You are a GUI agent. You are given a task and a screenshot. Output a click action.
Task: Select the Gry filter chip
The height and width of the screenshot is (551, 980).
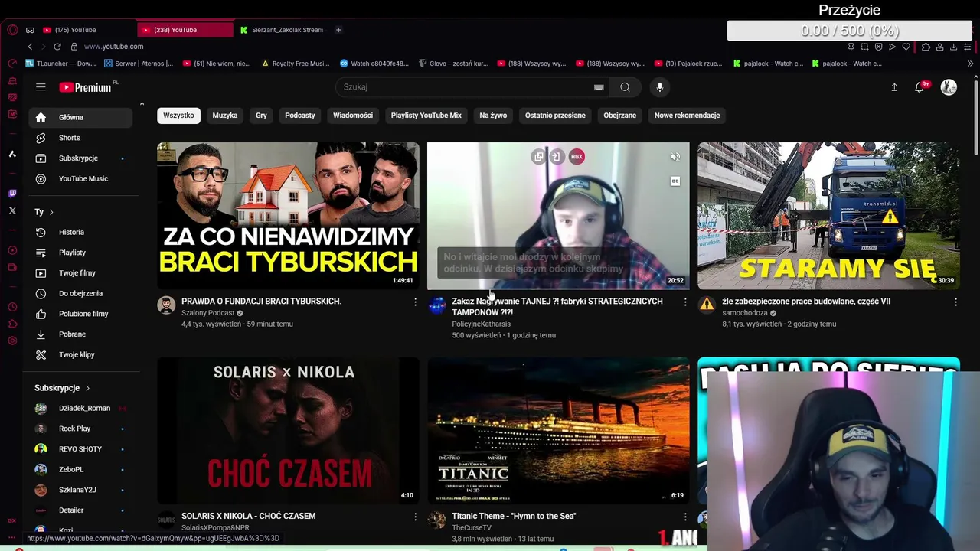tap(261, 116)
